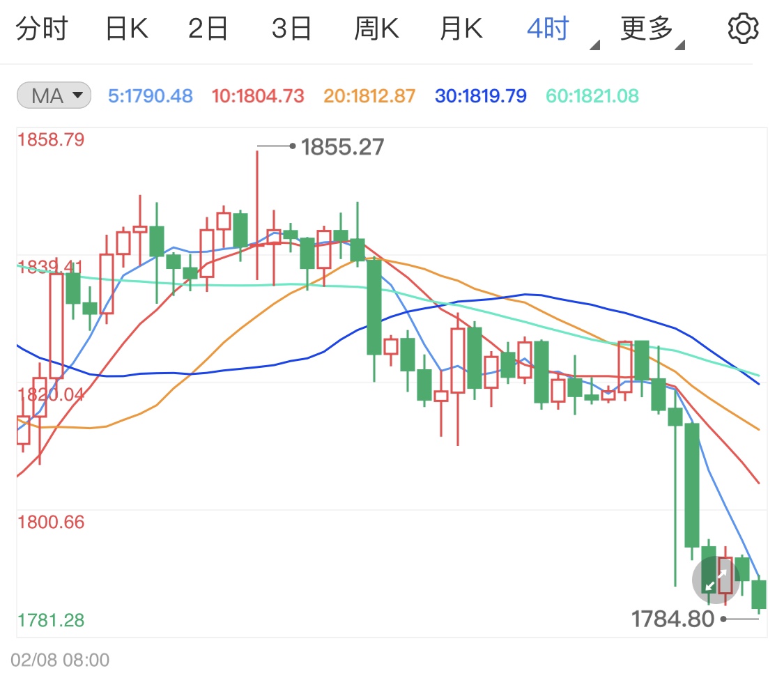Select the 月K chart view
This screenshot has width=784, height=680.
pyautogui.click(x=460, y=28)
